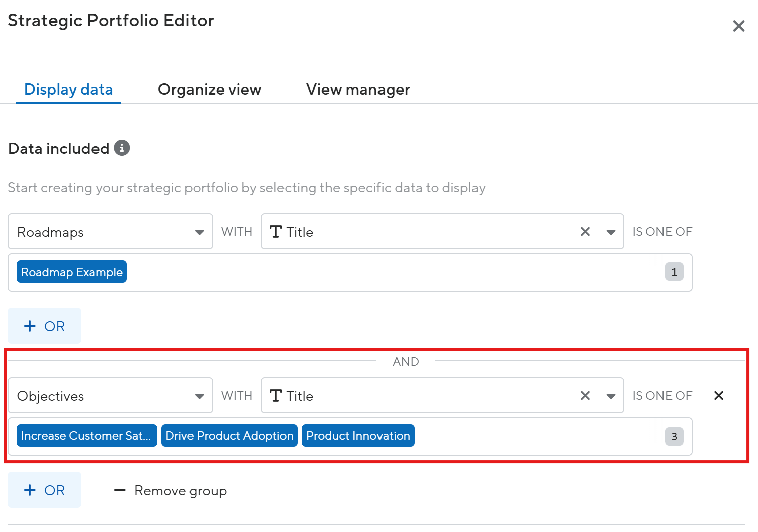Click the Product Innovation tag
Viewport: 758px width, 532px height.
(357, 436)
